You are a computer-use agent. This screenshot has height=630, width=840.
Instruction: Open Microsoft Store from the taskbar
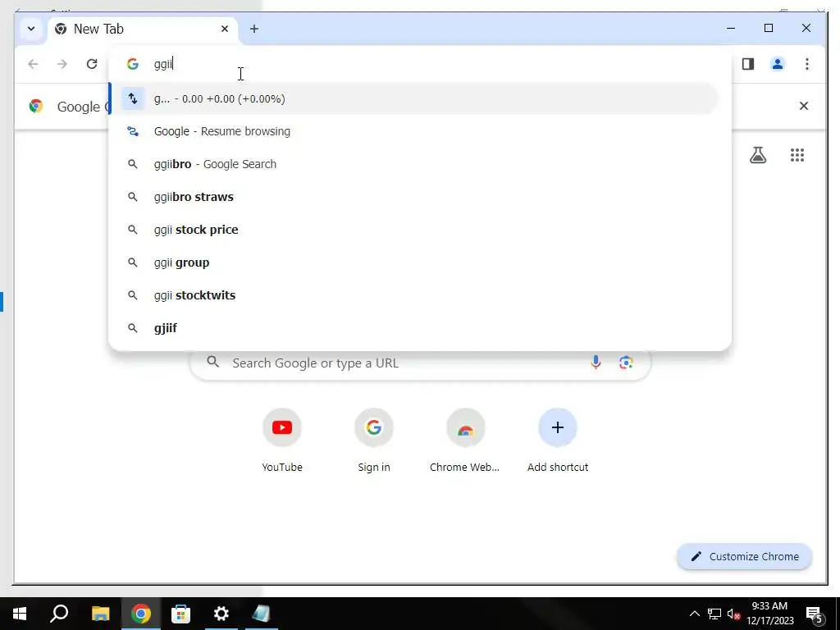click(180, 614)
